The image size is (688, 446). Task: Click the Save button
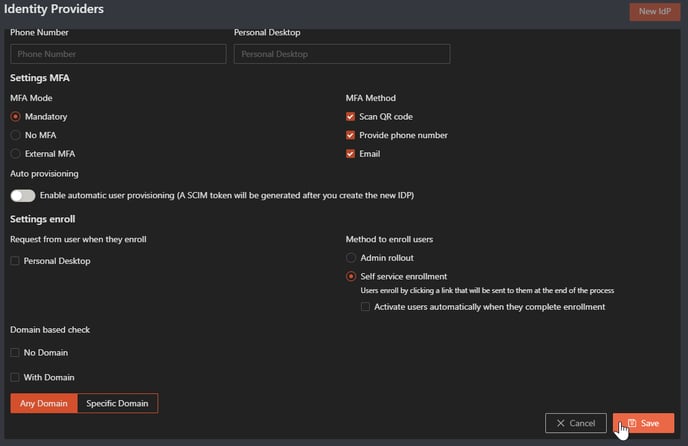click(x=643, y=423)
